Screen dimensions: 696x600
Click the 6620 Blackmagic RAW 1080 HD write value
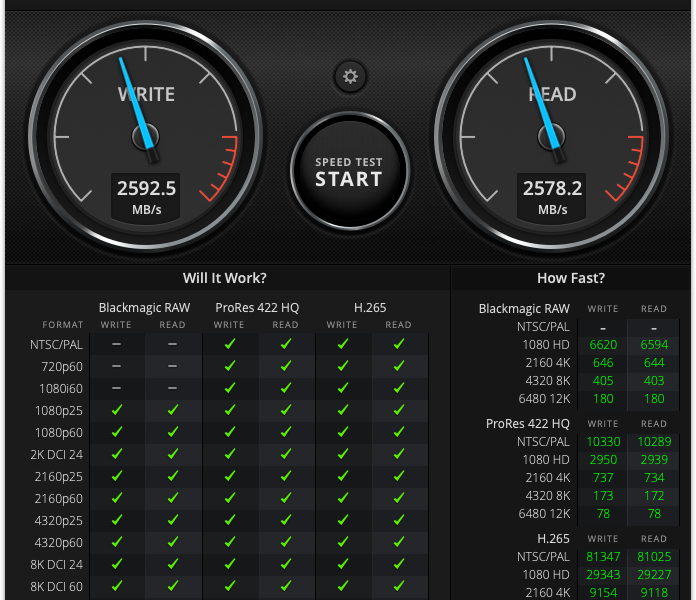point(603,344)
